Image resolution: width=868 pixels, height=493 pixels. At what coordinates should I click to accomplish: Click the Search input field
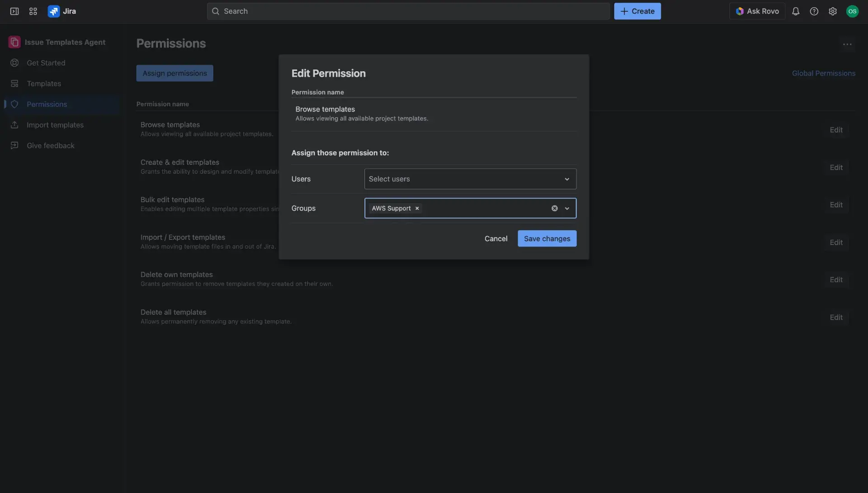tap(407, 11)
